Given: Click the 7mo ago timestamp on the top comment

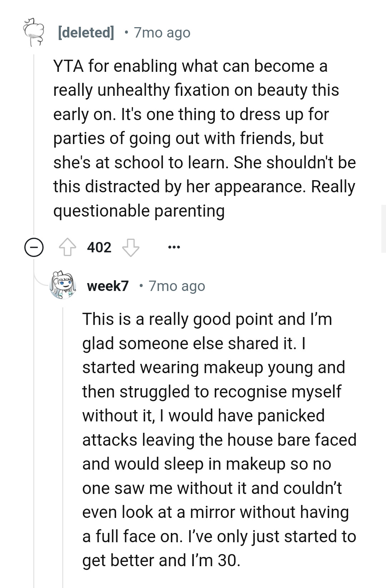Looking at the screenshot, I should [162, 33].
